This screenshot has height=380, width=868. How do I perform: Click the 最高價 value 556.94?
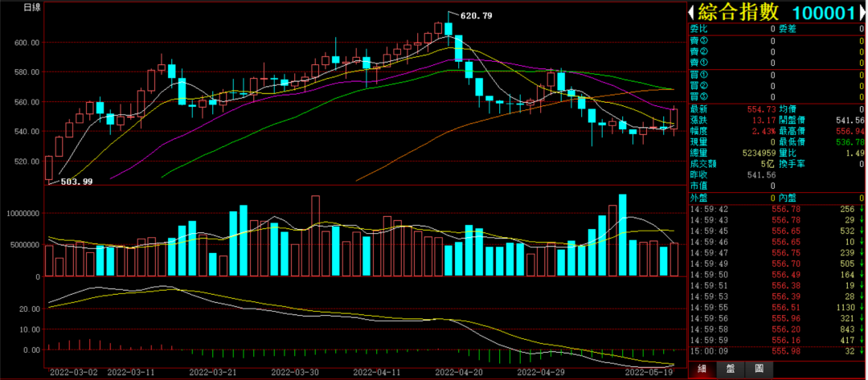(850, 131)
